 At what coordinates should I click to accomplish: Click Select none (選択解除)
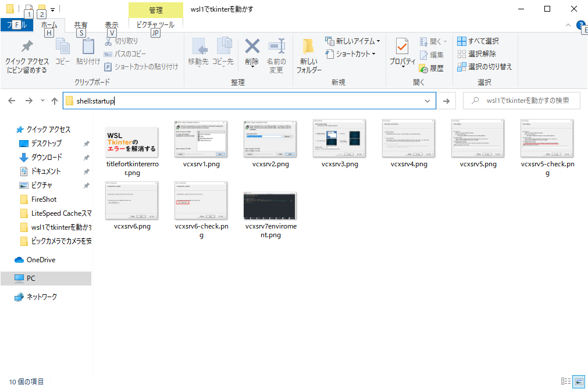[x=477, y=54]
